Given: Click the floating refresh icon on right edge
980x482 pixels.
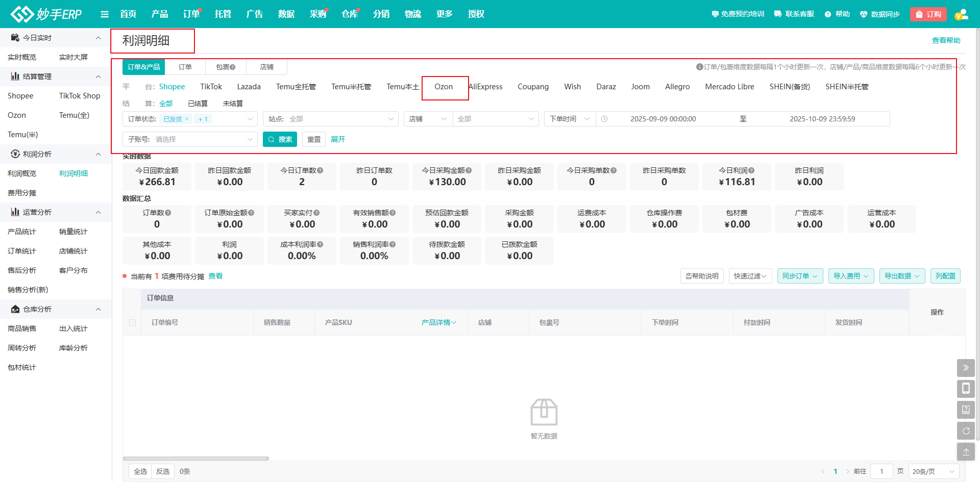Looking at the screenshot, I should [966, 431].
